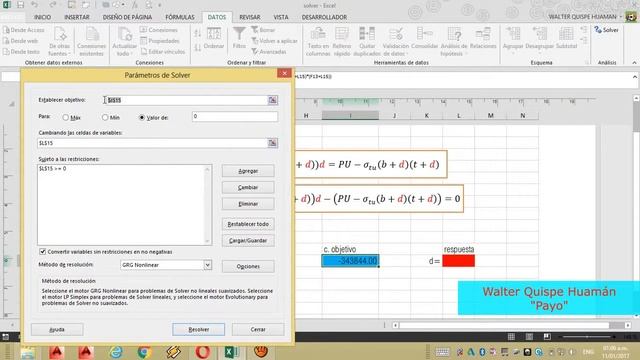
Task: Switch to the INICIO ribbon tab
Action: coord(42,17)
